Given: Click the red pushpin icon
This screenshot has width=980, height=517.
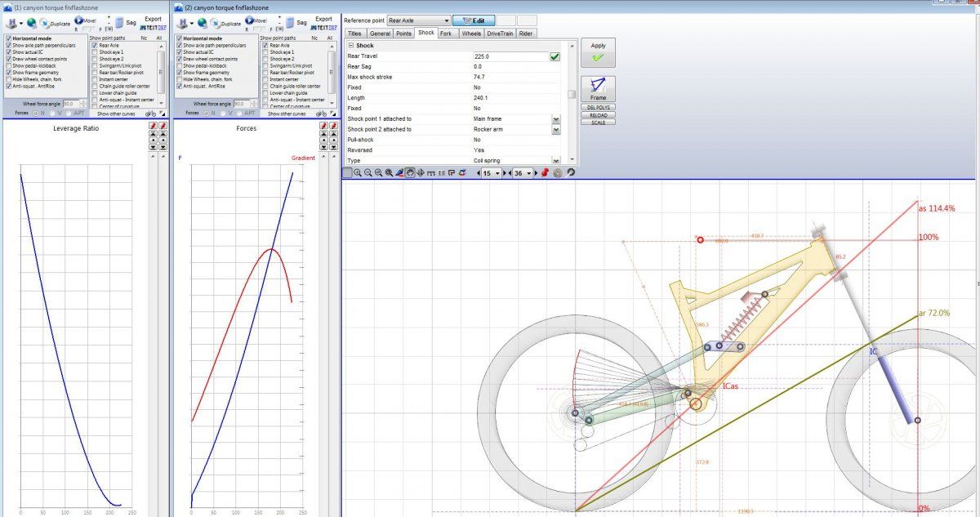Looking at the screenshot, I should coord(545,173).
